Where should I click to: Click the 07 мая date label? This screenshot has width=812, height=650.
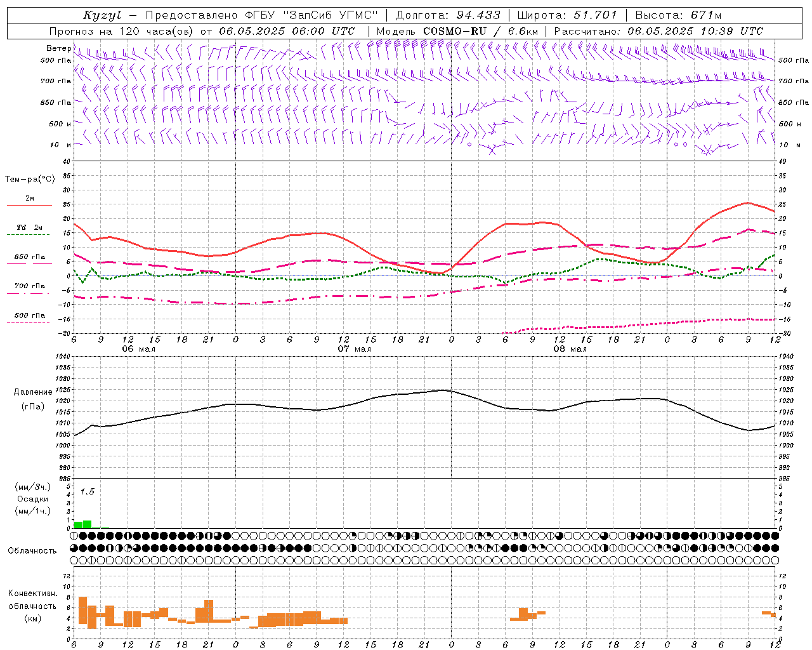[x=354, y=349]
